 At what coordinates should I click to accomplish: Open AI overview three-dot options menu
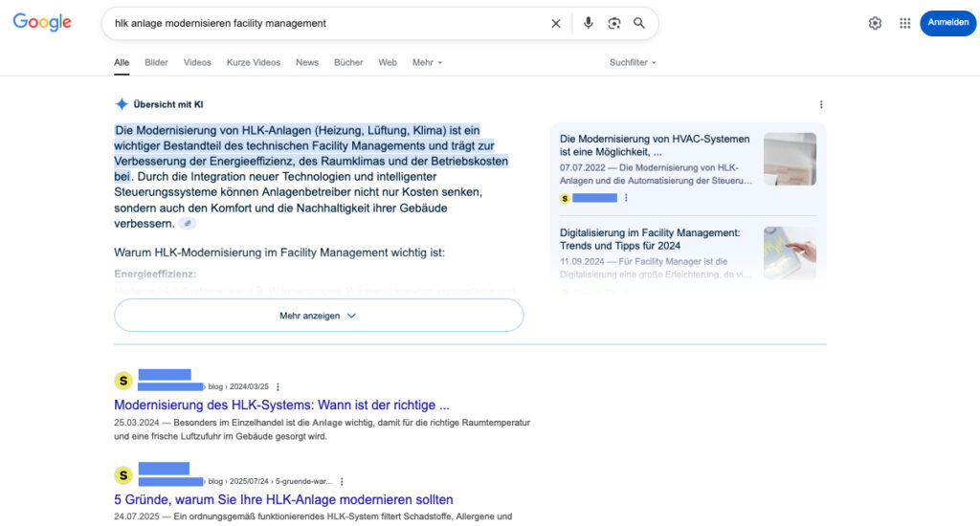820,104
